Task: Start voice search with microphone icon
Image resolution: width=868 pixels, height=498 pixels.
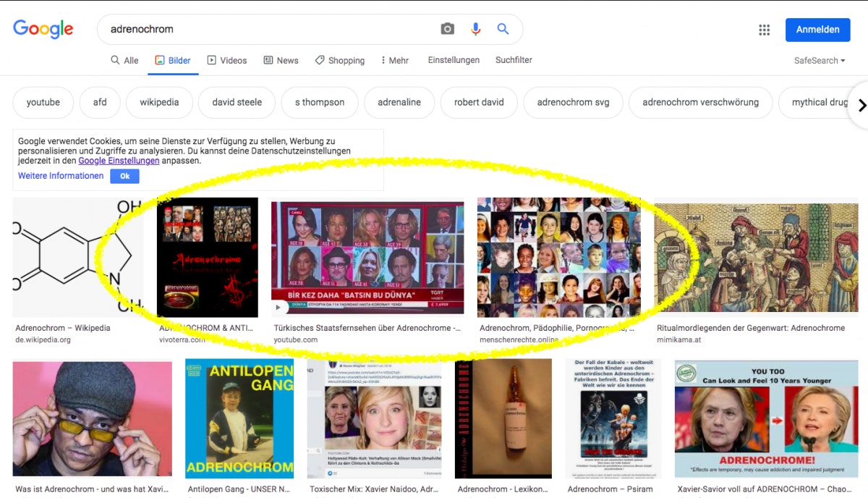Action: pos(475,29)
